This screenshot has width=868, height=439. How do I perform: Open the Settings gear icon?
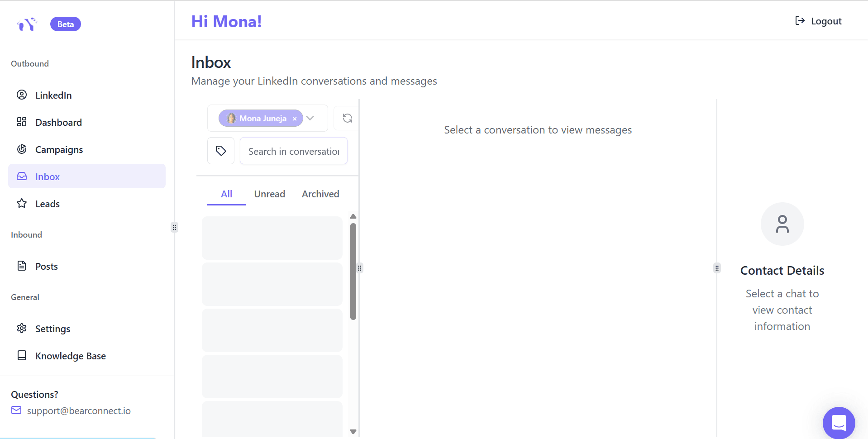click(x=21, y=328)
